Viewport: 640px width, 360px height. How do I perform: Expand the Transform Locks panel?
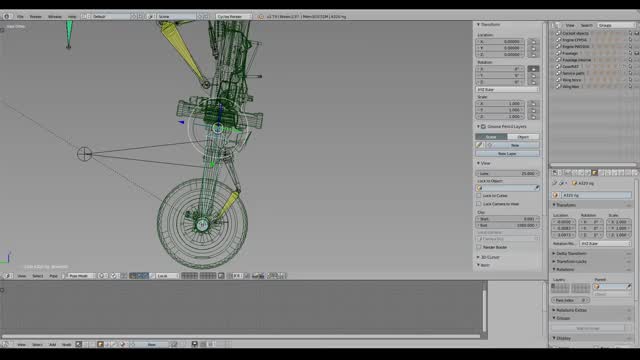[x=571, y=261]
